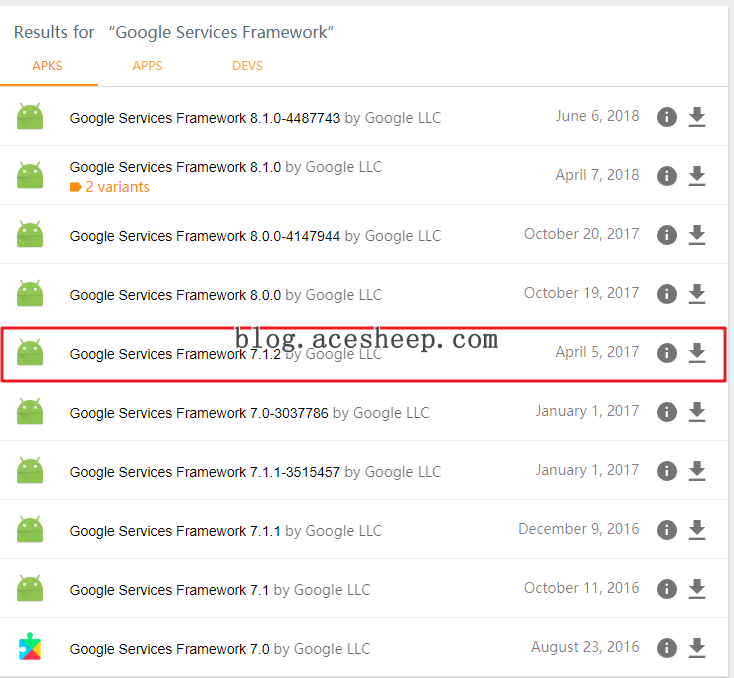
Task: Download Google Services Framework 7.0-3037786
Action: tap(697, 412)
